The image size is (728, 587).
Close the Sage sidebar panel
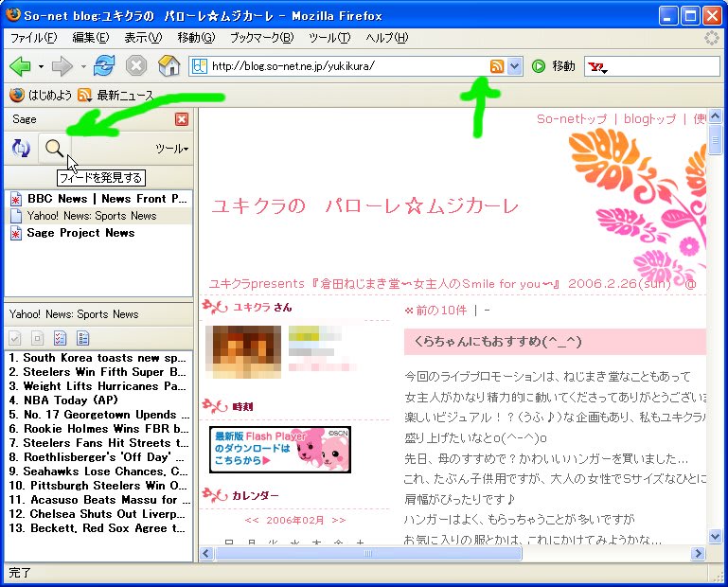[x=182, y=119]
